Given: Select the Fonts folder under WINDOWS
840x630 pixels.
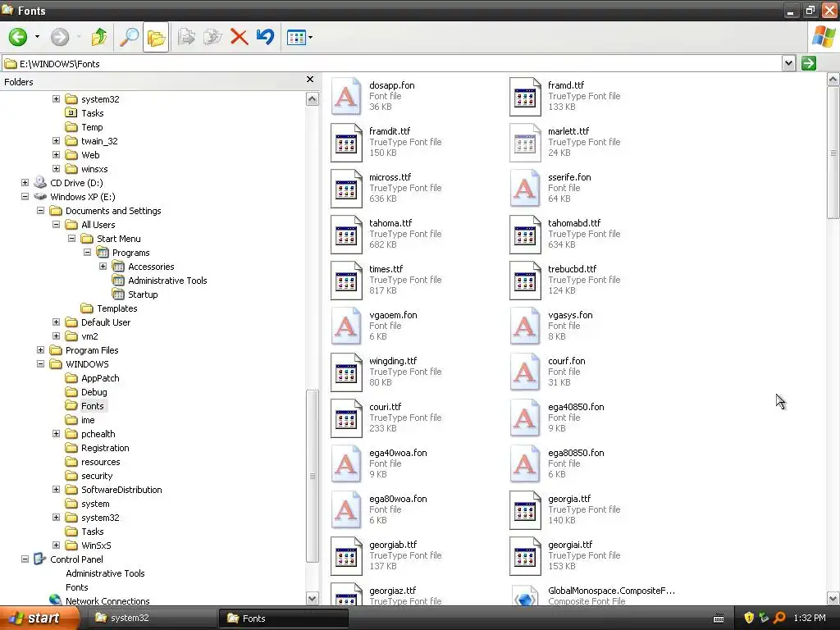Looking at the screenshot, I should pyautogui.click(x=92, y=406).
